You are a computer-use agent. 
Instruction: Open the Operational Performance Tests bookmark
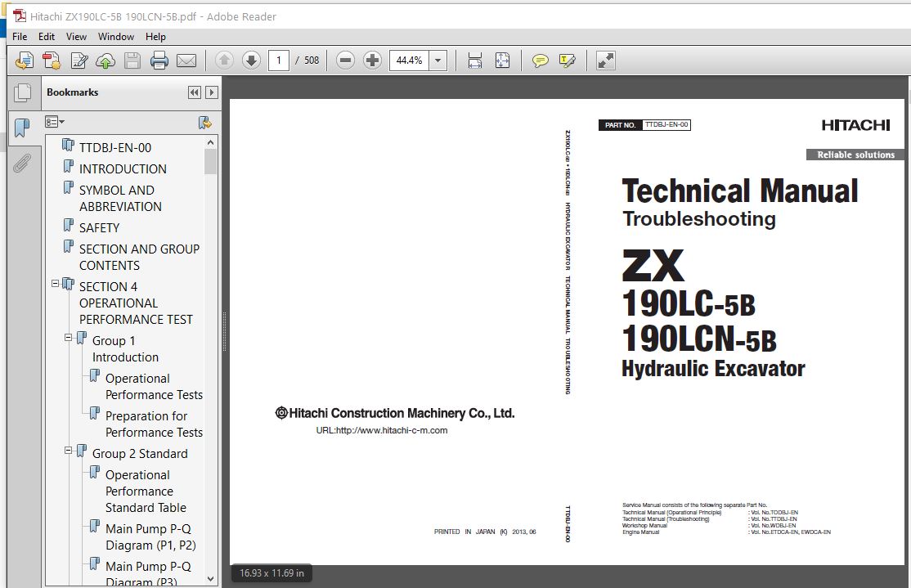(x=154, y=386)
